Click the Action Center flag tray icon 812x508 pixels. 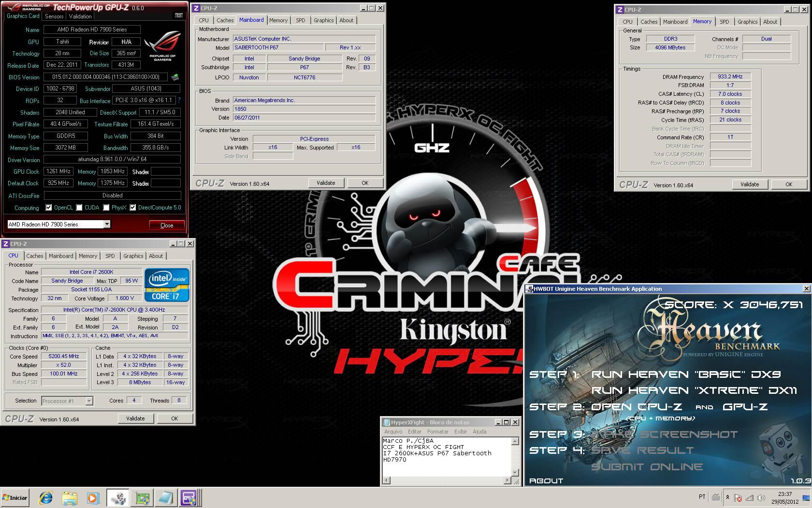(x=738, y=497)
